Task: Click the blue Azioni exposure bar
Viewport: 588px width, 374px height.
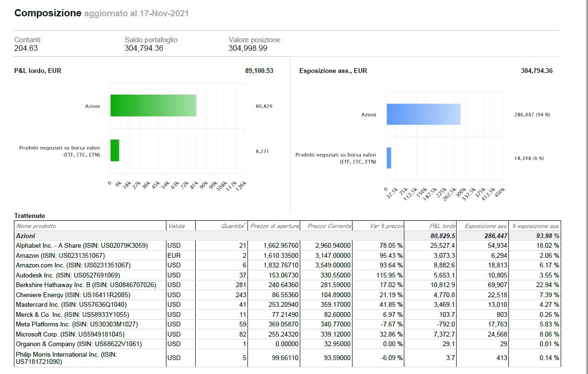Action: coord(423,114)
